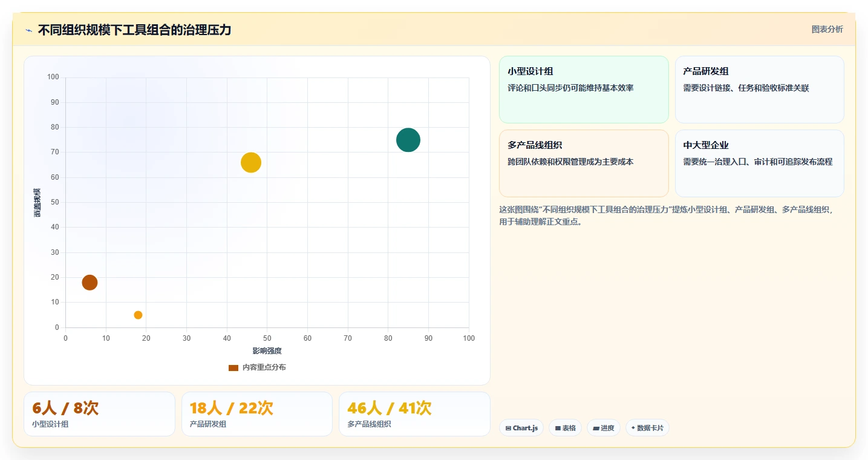Click the 小型设计组 label under 6人 / 8次
The height and width of the screenshot is (460, 868).
click(50, 424)
